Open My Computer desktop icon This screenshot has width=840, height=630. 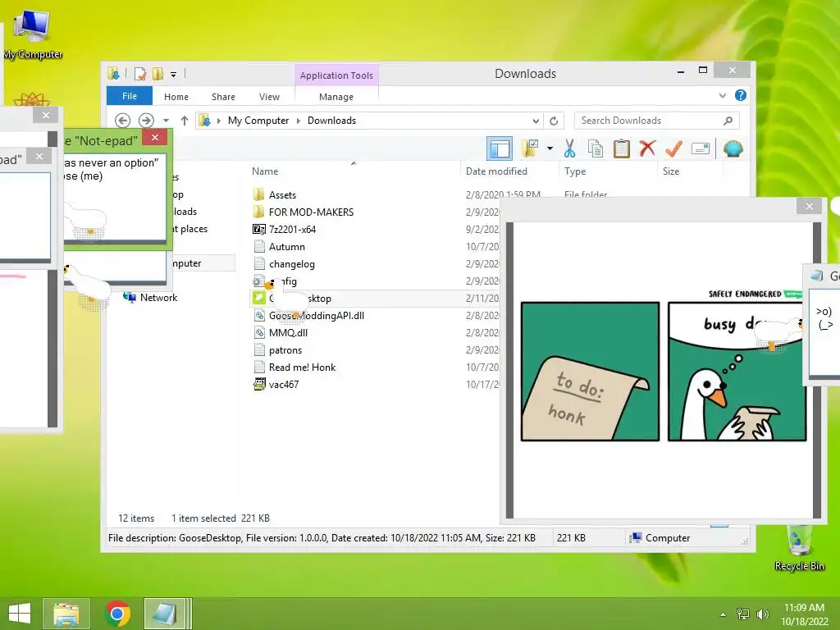[x=32, y=33]
